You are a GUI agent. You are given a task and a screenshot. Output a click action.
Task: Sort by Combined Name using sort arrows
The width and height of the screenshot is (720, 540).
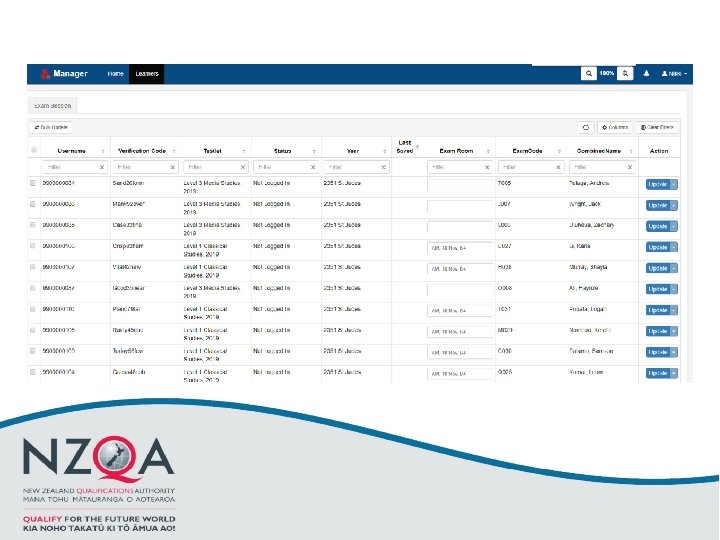point(631,152)
